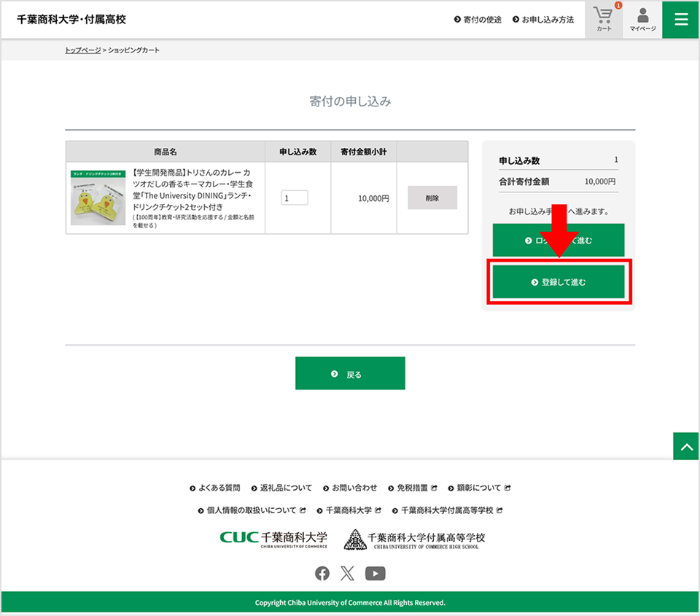Click the quantity input field

tap(295, 198)
